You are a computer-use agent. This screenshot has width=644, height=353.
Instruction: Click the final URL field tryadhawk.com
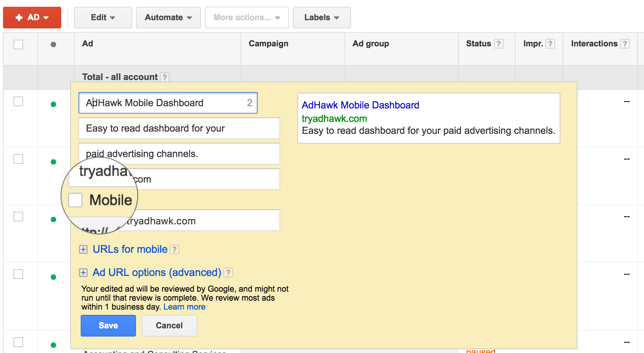[179, 220]
